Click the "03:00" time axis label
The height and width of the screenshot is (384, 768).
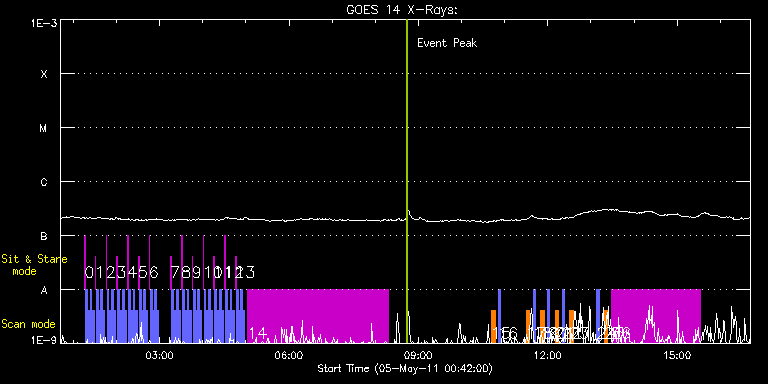160,356
